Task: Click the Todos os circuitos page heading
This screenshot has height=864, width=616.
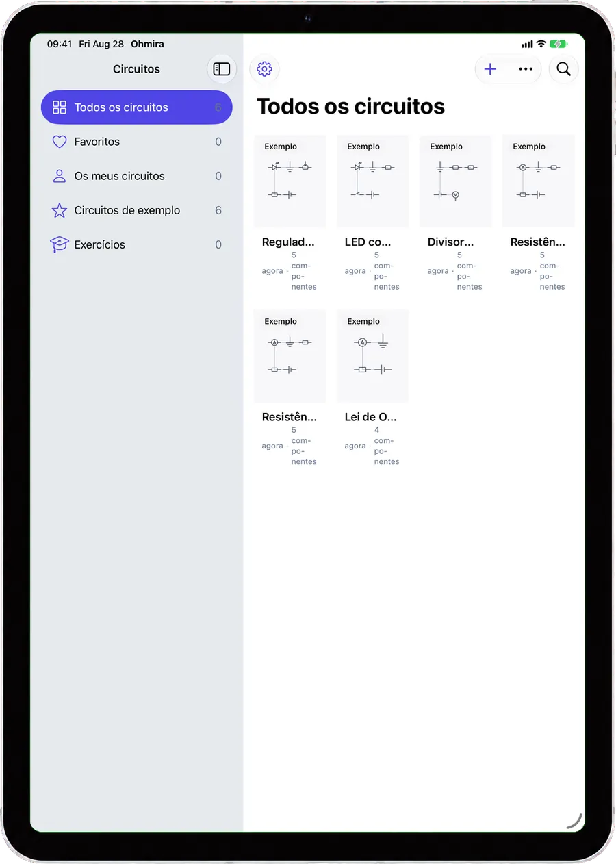Action: pyautogui.click(x=350, y=107)
